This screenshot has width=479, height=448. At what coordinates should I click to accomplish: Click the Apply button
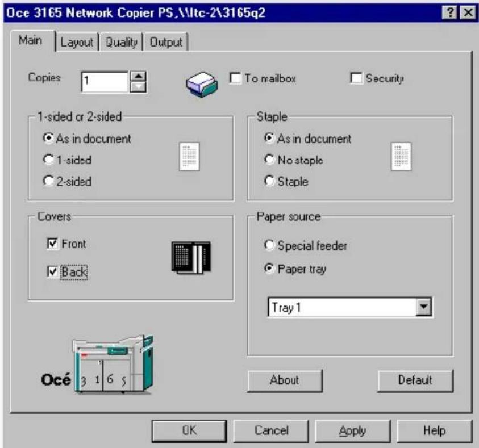353,431
